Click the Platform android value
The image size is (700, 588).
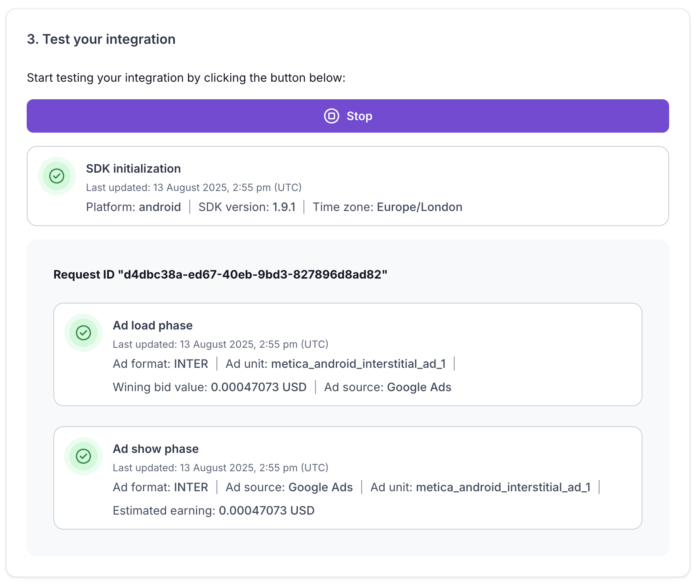pos(160,207)
